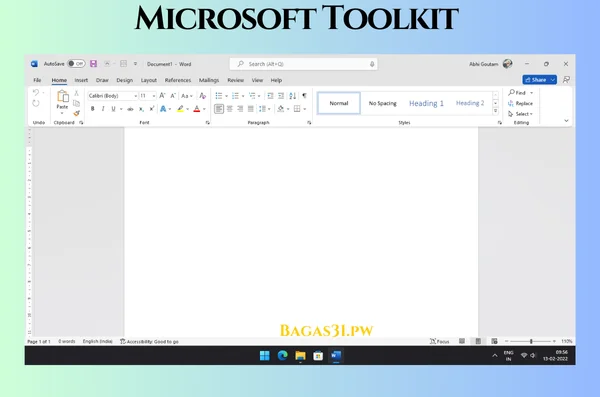
Task: Open the Select dropdown in Editing
Action: (520, 114)
